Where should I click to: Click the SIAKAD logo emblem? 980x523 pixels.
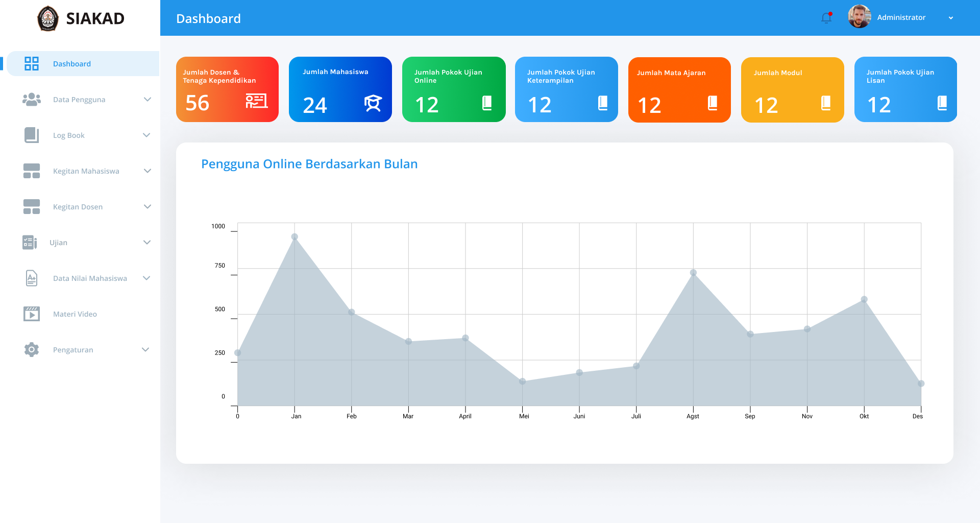[x=48, y=18]
